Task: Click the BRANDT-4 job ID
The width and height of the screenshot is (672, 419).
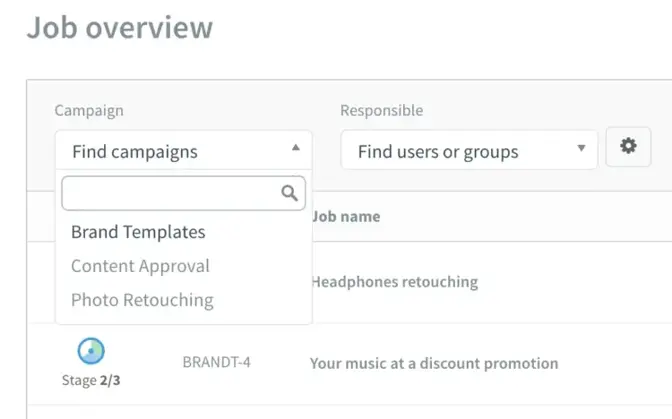Action: tap(216, 362)
